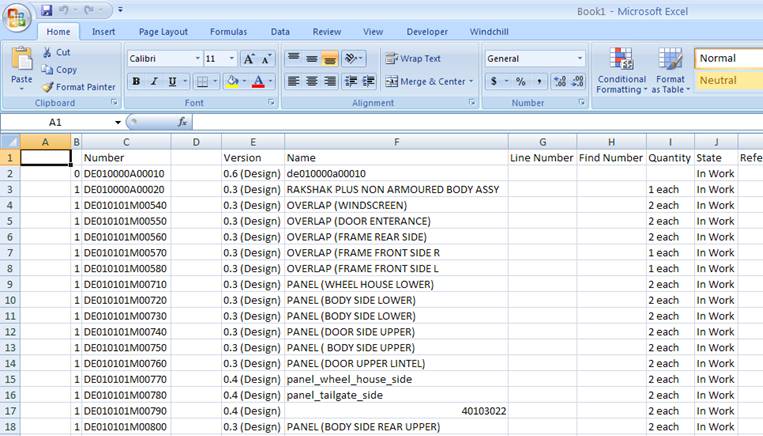Apply Percent Style
Screen dimensions: 763x436
[x=521, y=81]
